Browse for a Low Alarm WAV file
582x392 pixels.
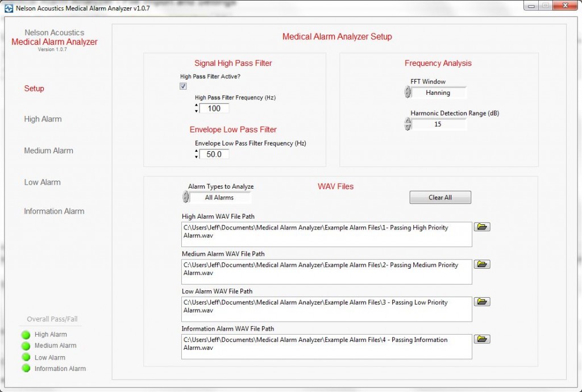[481, 301]
